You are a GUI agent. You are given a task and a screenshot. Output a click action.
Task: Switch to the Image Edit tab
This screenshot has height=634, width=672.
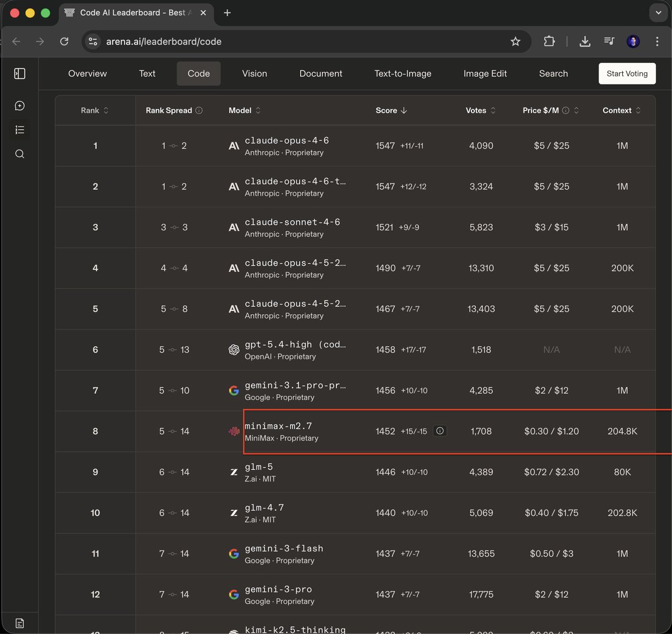coord(485,73)
